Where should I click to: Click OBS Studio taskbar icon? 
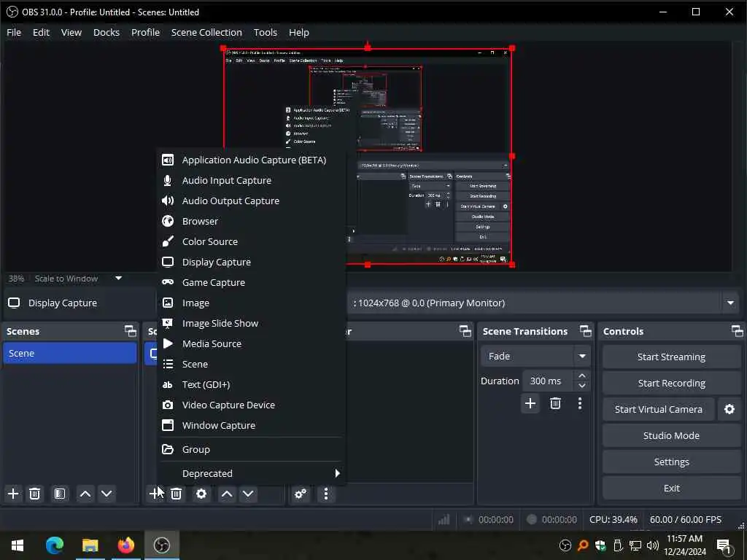point(162,545)
